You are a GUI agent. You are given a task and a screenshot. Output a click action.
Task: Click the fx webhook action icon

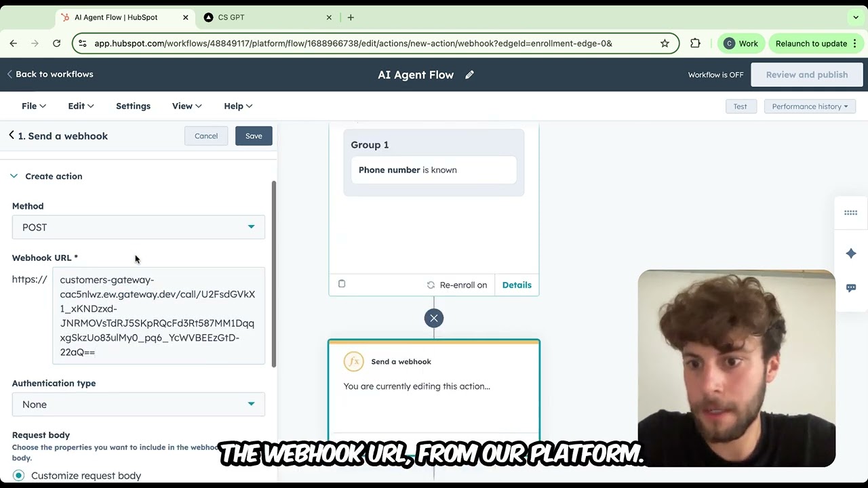click(x=353, y=361)
